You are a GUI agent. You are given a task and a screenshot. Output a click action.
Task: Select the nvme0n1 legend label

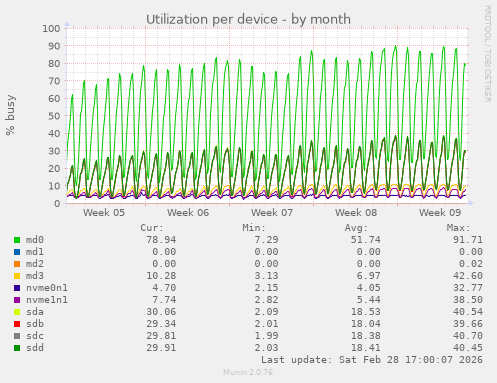(47, 288)
